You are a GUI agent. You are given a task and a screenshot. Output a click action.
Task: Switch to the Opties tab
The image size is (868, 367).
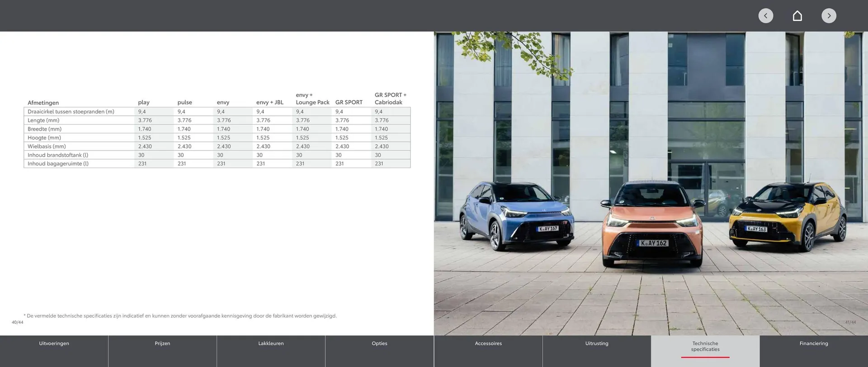point(379,351)
